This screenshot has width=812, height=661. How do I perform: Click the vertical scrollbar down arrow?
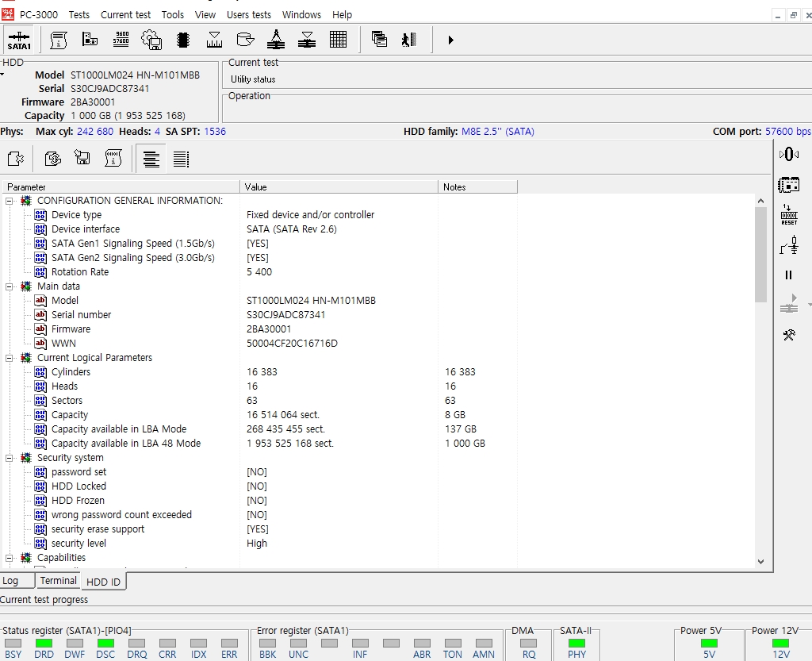pyautogui.click(x=761, y=562)
